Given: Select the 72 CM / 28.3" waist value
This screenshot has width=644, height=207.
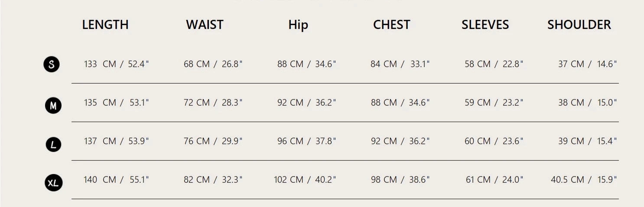Looking at the screenshot, I should pos(213,103).
